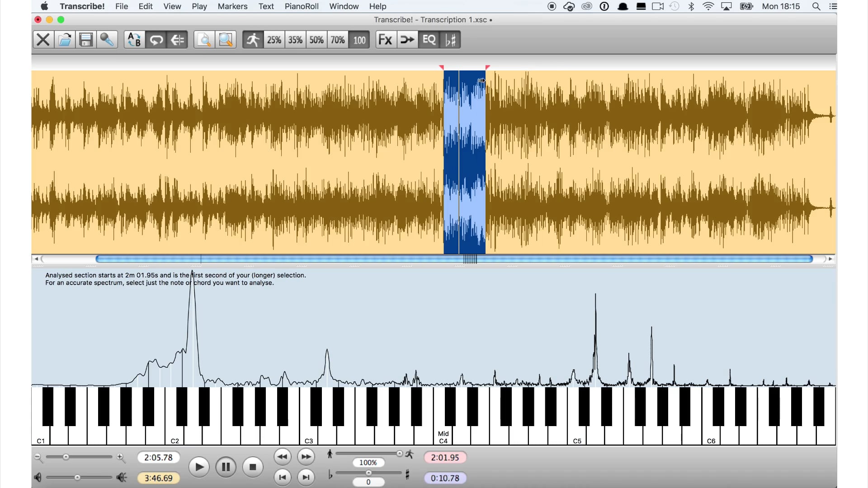
Task: Set playback speed to 50%
Action: tap(316, 40)
